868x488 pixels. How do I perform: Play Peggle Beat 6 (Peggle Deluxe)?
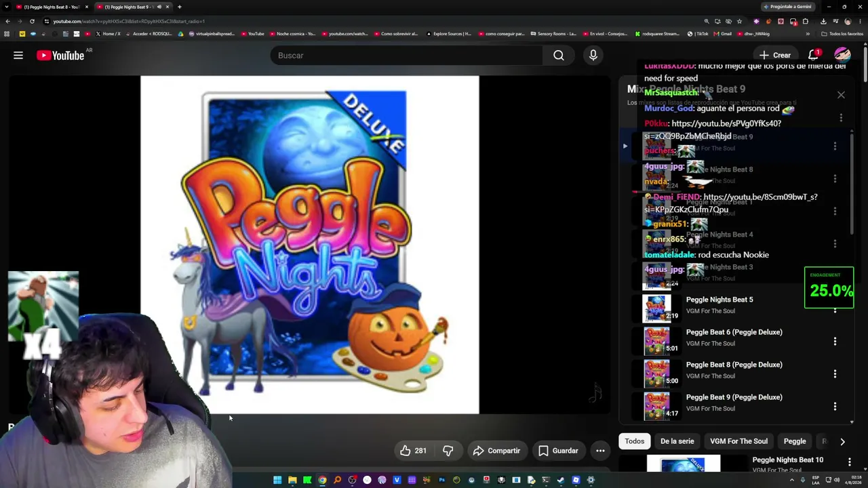(734, 332)
